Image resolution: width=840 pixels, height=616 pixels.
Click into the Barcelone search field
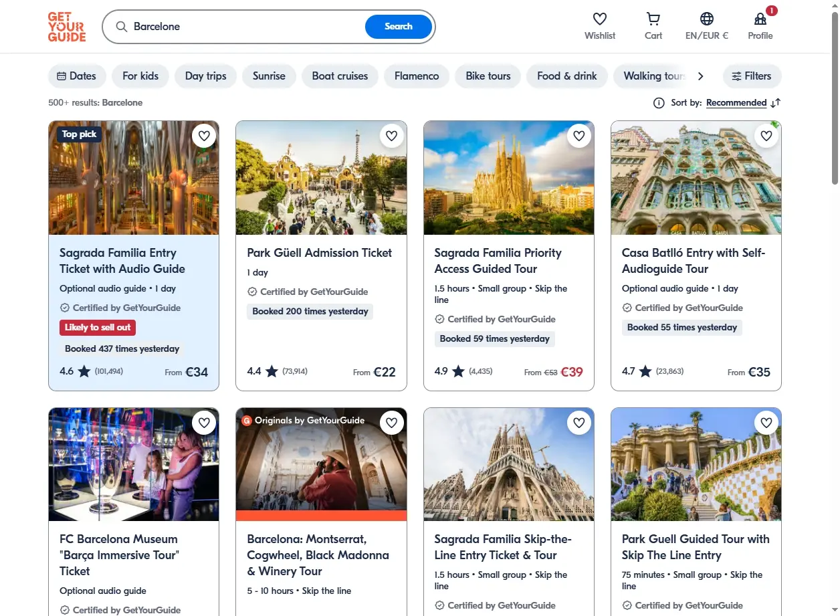click(x=245, y=27)
